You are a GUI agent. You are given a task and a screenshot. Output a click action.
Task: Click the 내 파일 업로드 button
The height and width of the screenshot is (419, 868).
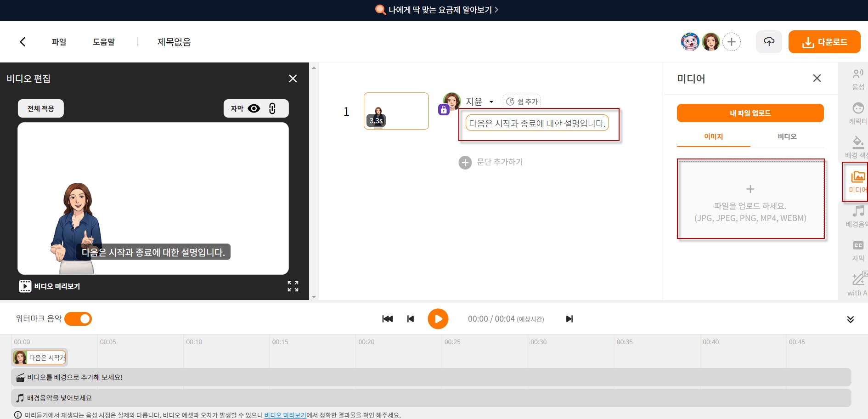(x=750, y=113)
